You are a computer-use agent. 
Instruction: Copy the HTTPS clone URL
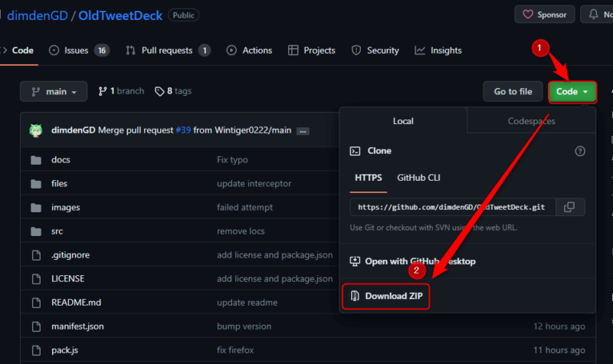tap(569, 207)
